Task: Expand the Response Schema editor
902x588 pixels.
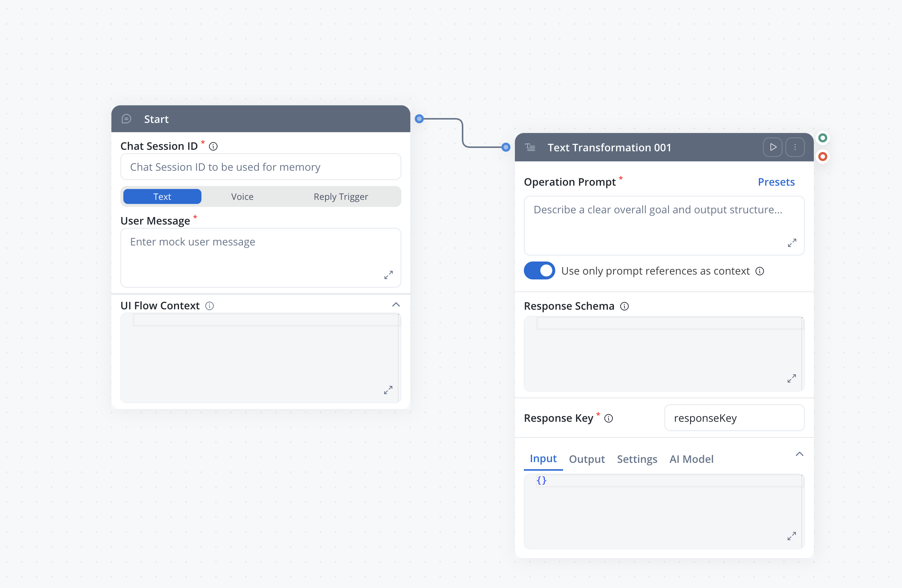Action: pyautogui.click(x=791, y=378)
